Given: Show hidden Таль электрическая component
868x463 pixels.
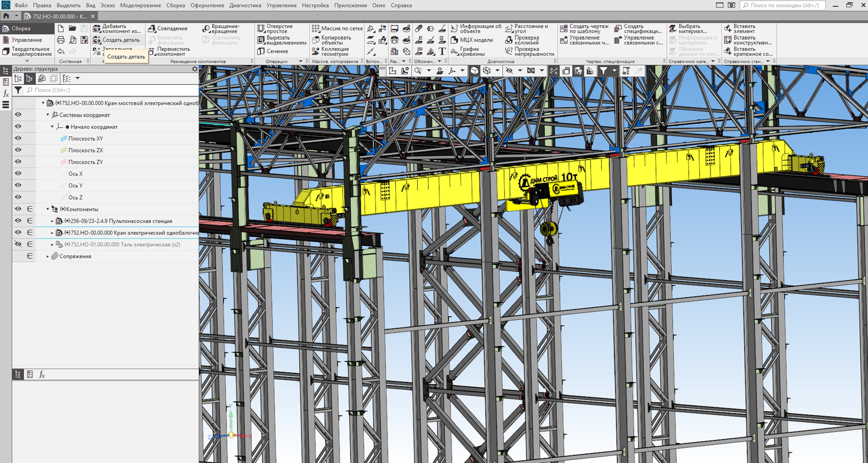Looking at the screenshot, I should pos(18,244).
